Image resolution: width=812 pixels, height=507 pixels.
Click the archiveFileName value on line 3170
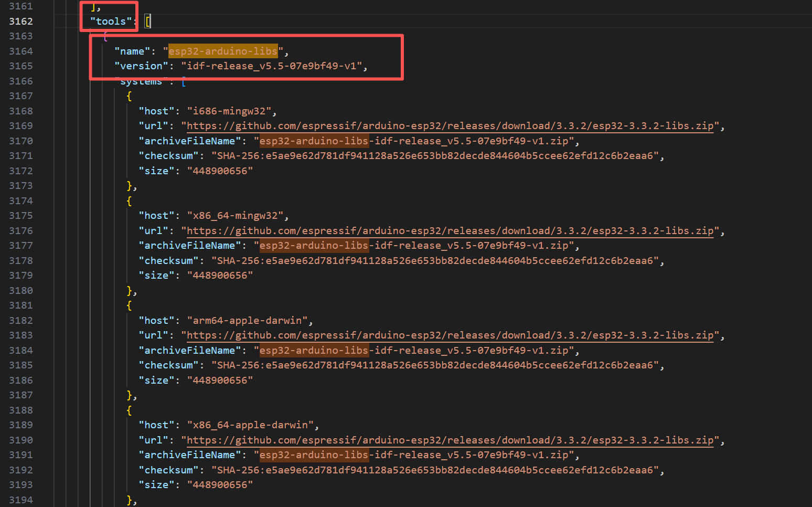(x=414, y=141)
